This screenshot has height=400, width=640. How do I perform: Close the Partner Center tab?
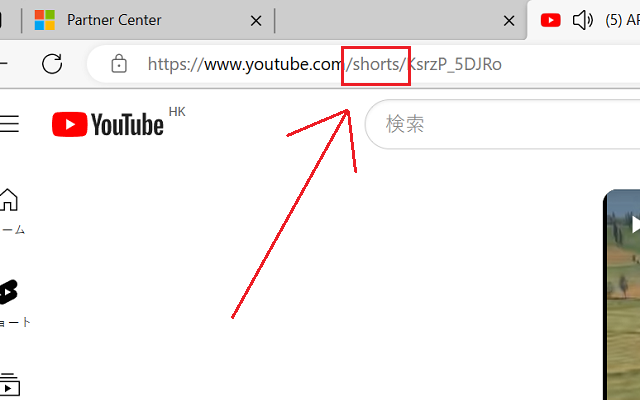pos(256,20)
